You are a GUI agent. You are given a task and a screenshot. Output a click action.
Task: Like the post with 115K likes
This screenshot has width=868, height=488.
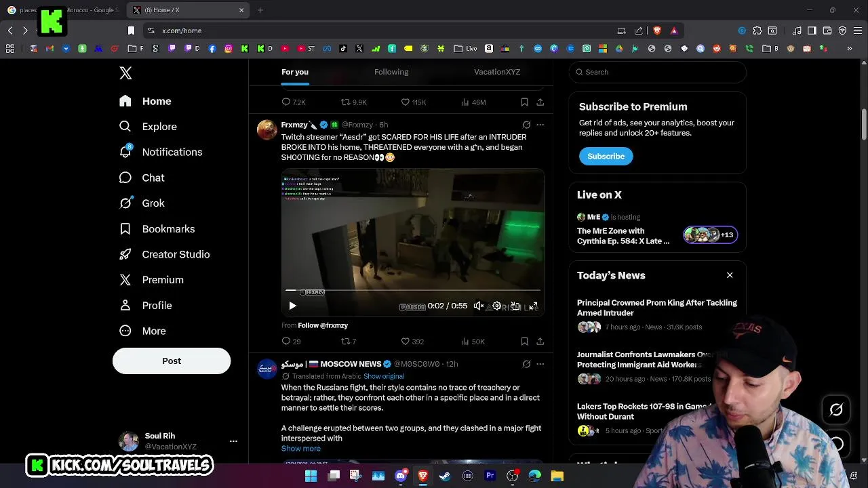[413, 102]
